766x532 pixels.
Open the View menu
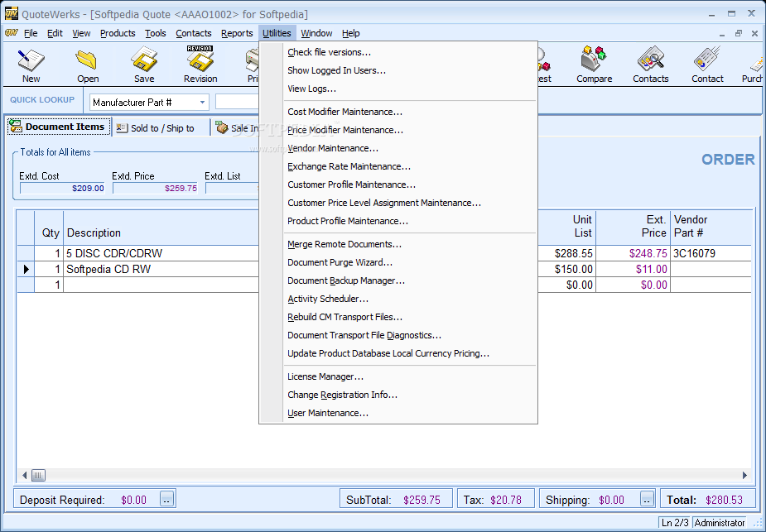click(81, 33)
